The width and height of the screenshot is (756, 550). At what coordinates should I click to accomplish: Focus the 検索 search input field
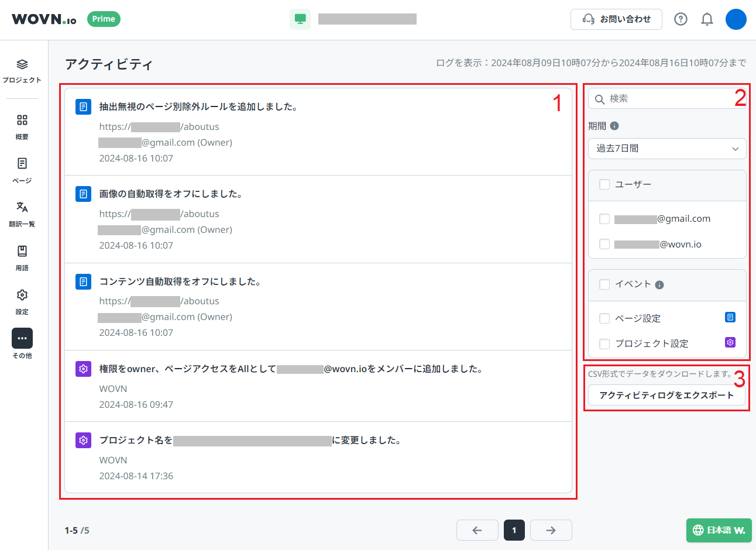tap(667, 99)
